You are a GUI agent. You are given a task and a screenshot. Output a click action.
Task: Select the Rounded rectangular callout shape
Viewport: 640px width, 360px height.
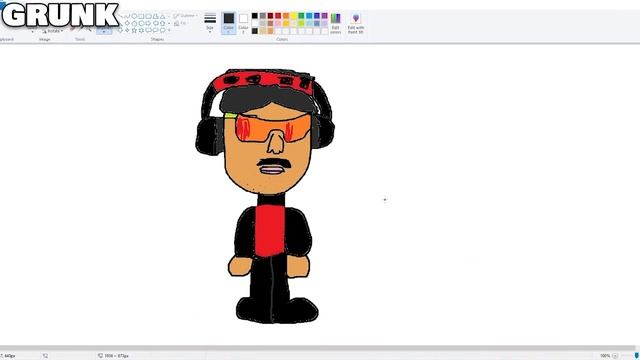148,30
